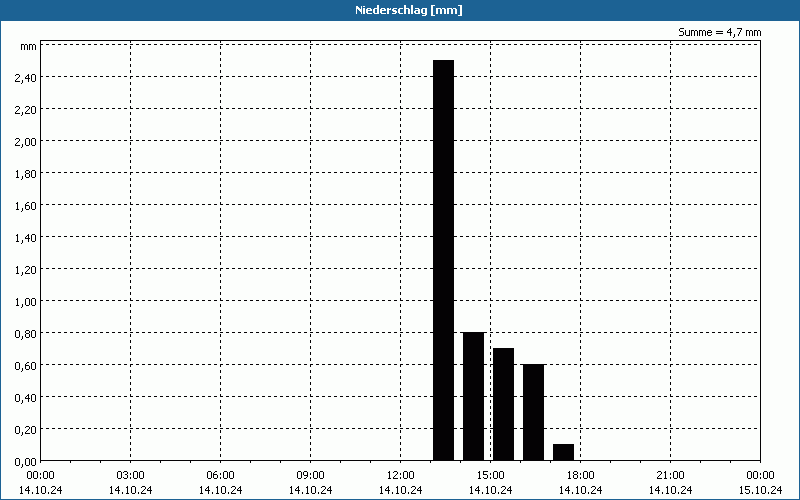
Task: Click the 1,60 y-axis label
Action: [x=26, y=206]
